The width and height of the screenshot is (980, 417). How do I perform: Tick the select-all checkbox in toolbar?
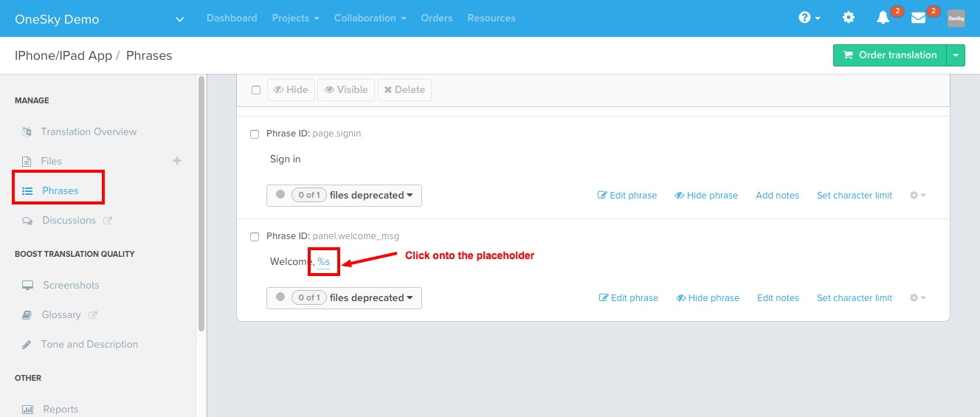(256, 90)
